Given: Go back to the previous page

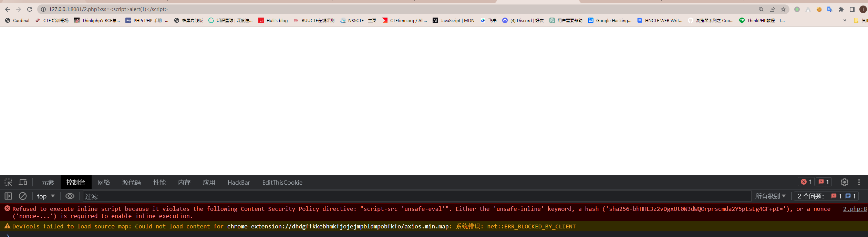Looking at the screenshot, I should point(8,9).
